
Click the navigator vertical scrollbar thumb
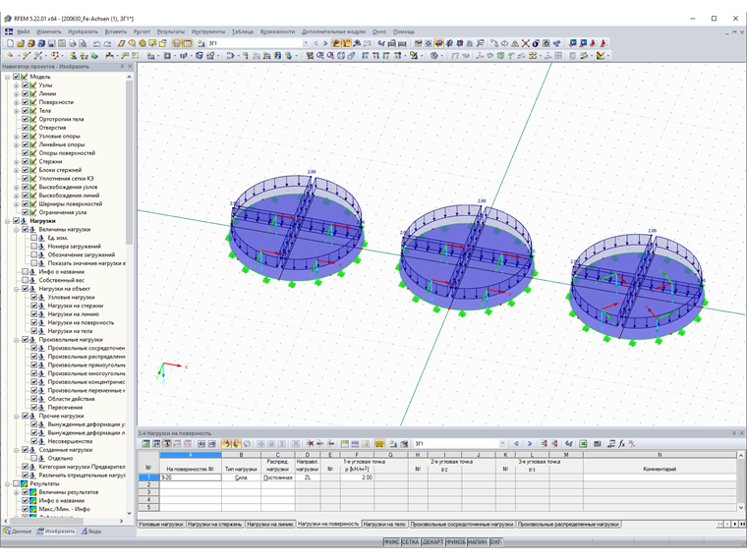[x=129, y=162]
